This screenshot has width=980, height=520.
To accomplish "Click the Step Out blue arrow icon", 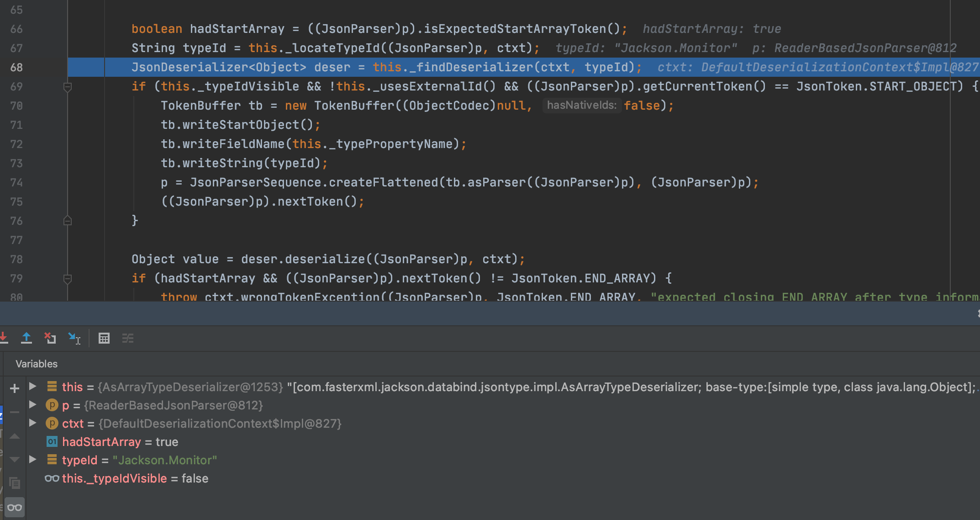I will [x=26, y=338].
